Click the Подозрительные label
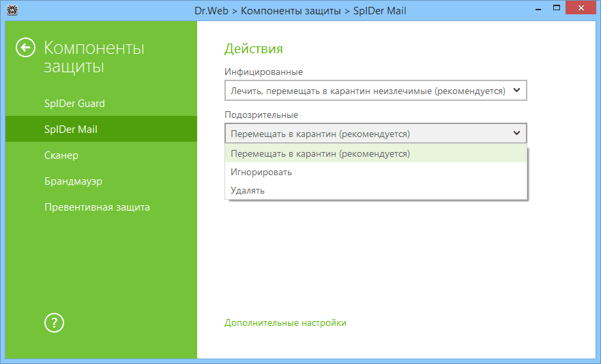This screenshot has height=364, width=601. tap(261, 115)
